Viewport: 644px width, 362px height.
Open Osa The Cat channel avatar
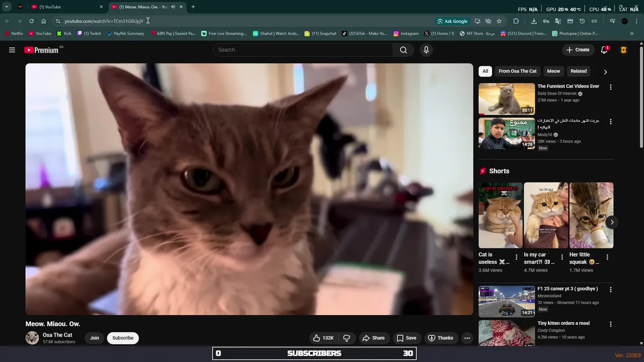click(32, 338)
